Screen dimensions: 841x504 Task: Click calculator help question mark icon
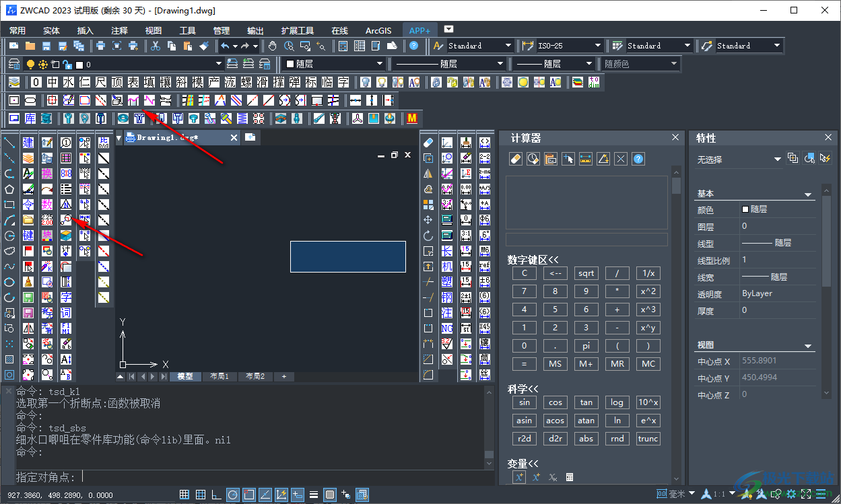click(638, 159)
